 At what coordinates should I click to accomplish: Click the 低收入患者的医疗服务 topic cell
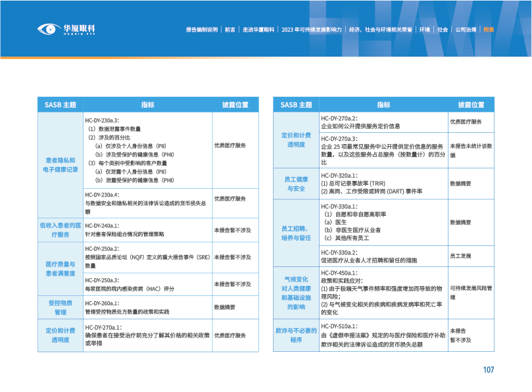coord(60,230)
